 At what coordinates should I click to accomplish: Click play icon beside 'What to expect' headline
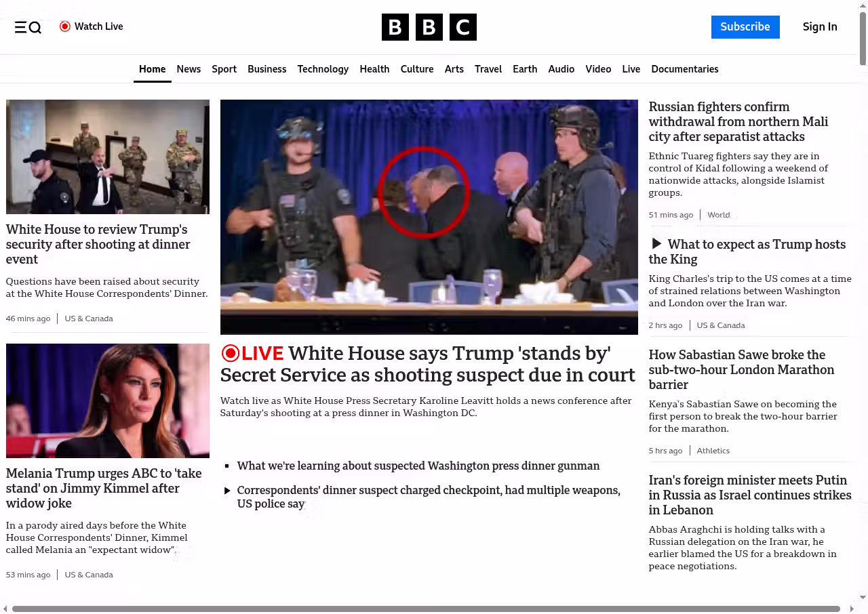tap(656, 244)
